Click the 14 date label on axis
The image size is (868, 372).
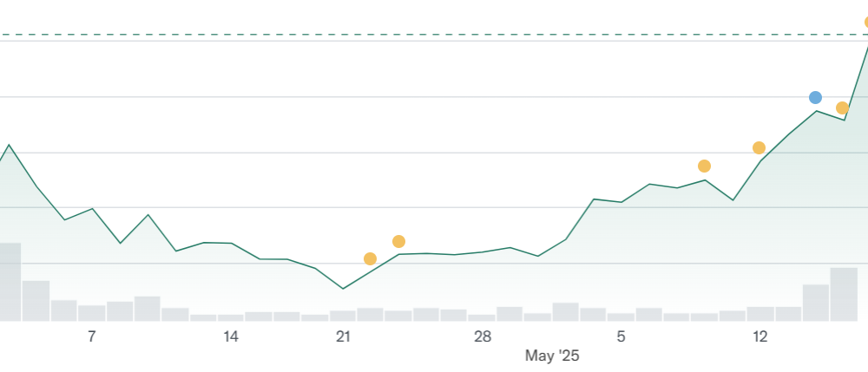point(231,336)
